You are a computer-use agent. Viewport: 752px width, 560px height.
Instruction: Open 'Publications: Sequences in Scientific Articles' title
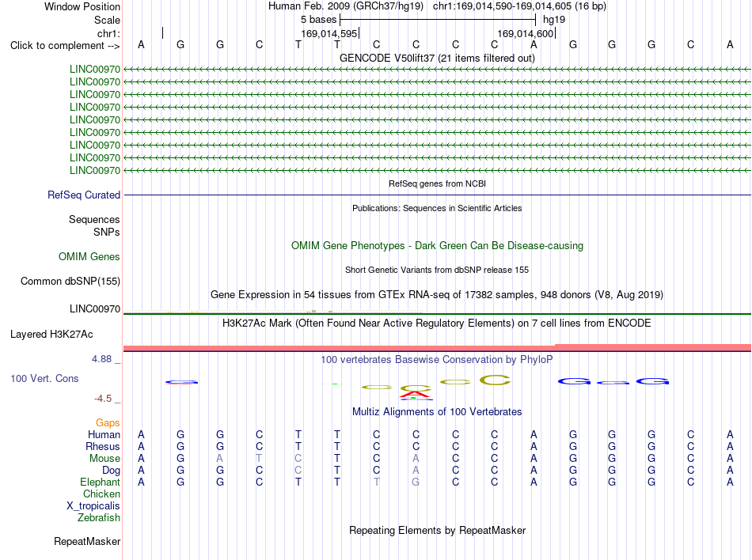437,208
